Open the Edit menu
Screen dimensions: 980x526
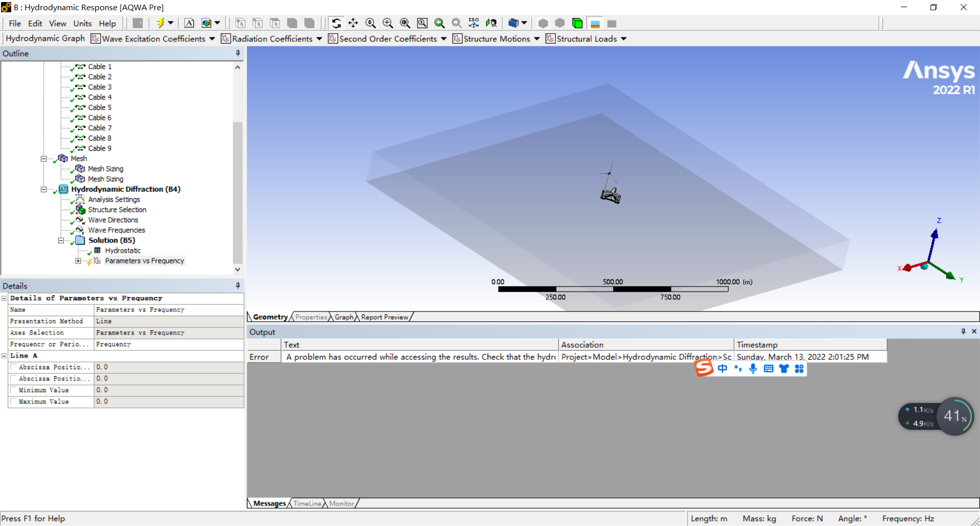click(x=35, y=23)
